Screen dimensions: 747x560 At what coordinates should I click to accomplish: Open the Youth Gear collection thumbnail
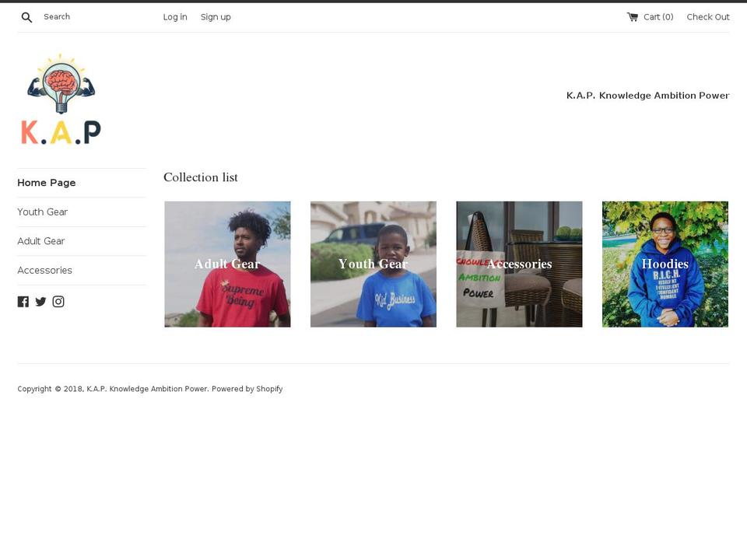coord(373,264)
